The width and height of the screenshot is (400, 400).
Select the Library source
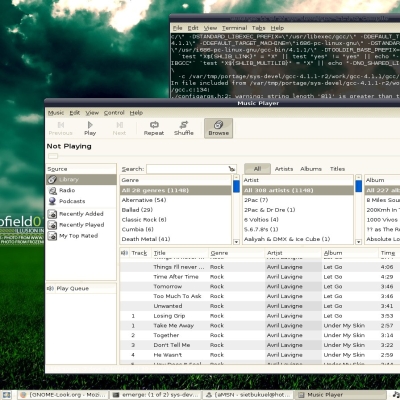(x=81, y=179)
